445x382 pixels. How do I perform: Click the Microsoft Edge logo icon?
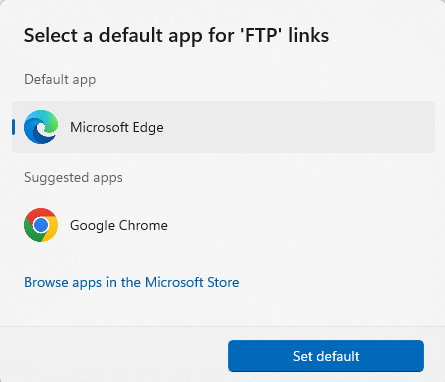click(x=41, y=127)
